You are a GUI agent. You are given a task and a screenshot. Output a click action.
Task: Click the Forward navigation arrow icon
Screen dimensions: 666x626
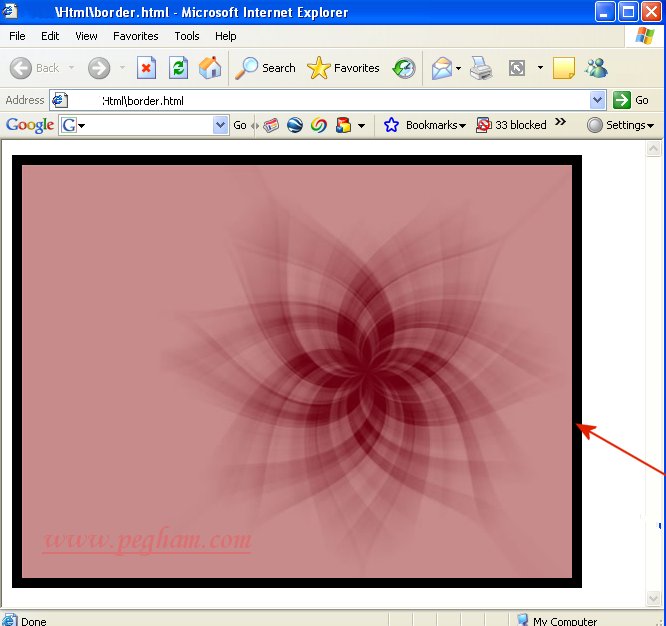99,68
